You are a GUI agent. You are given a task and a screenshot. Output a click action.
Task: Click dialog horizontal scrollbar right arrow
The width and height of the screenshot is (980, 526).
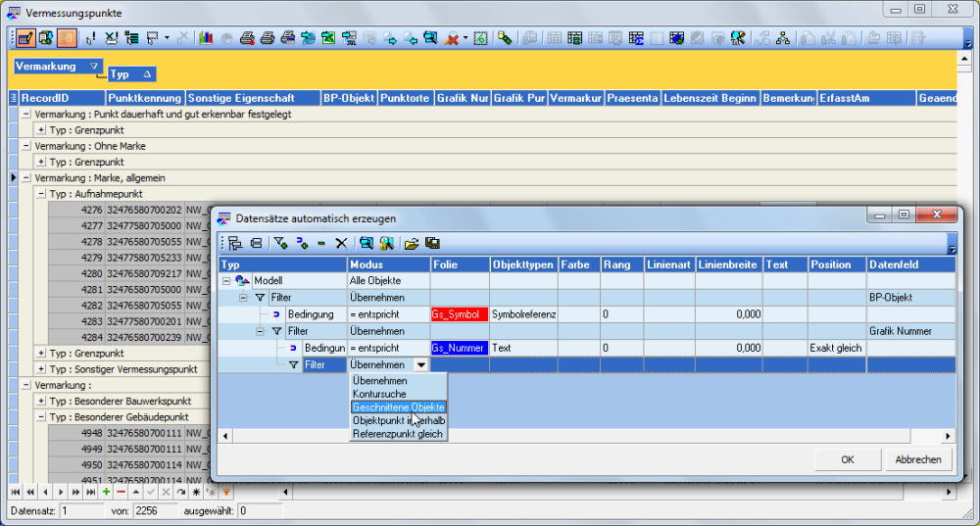click(x=948, y=436)
